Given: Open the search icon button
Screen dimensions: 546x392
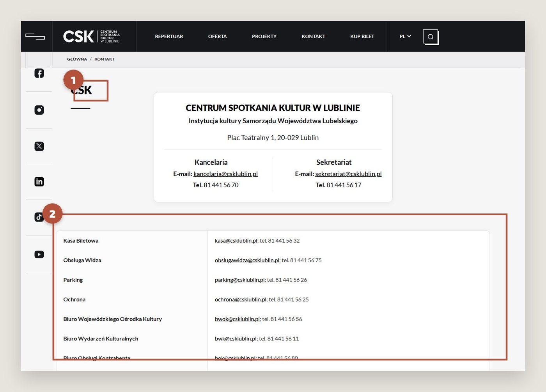Looking at the screenshot, I should tap(431, 37).
